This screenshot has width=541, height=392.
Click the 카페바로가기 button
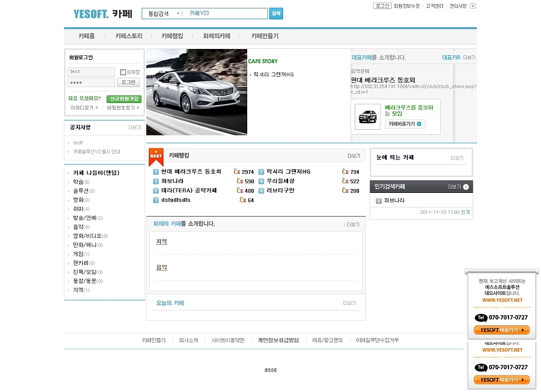click(405, 124)
